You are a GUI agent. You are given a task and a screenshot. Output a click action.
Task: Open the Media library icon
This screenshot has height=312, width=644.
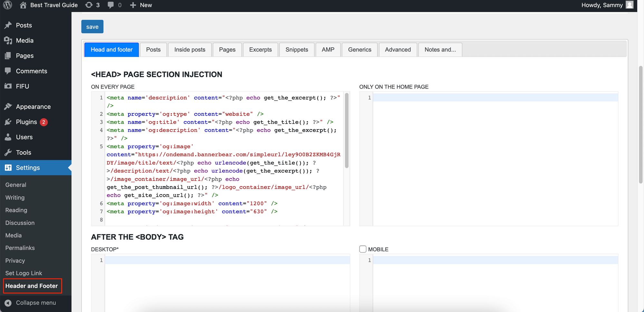click(8, 40)
